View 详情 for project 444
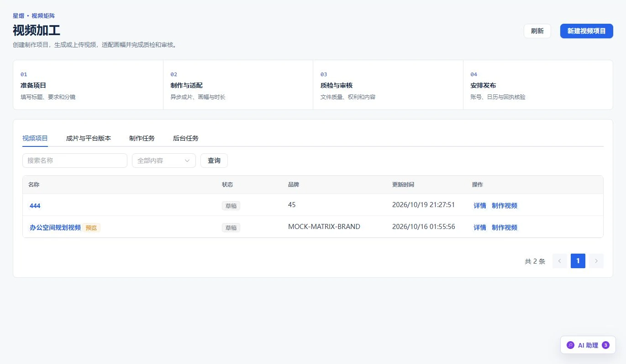The height and width of the screenshot is (364, 626). click(480, 206)
